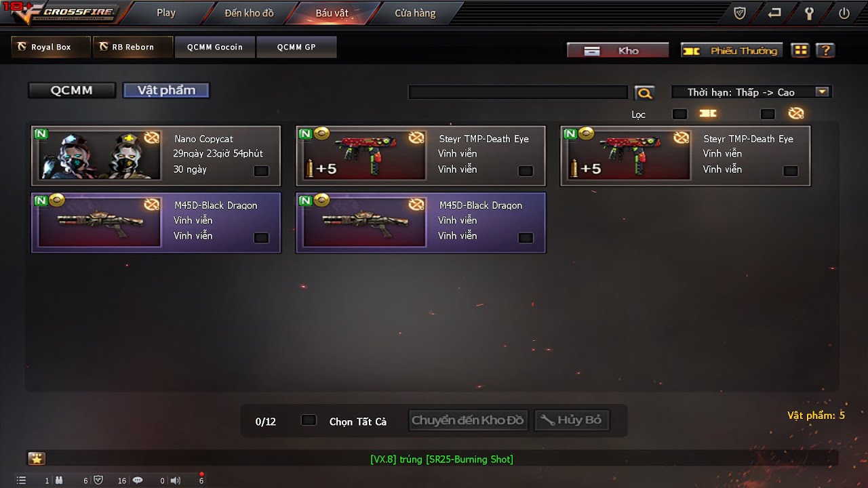Open list menu icon in bottom-left corner
Image resolution: width=868 pixels, height=488 pixels.
(x=21, y=481)
